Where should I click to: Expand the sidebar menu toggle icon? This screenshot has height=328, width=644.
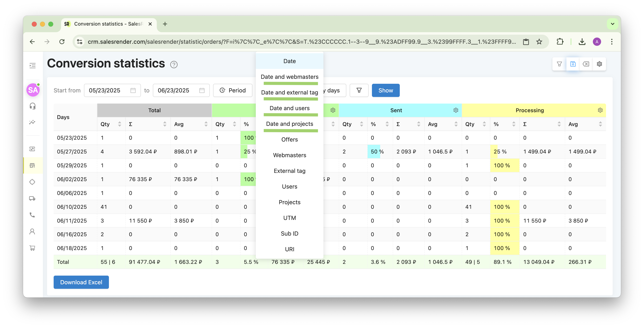click(x=33, y=66)
